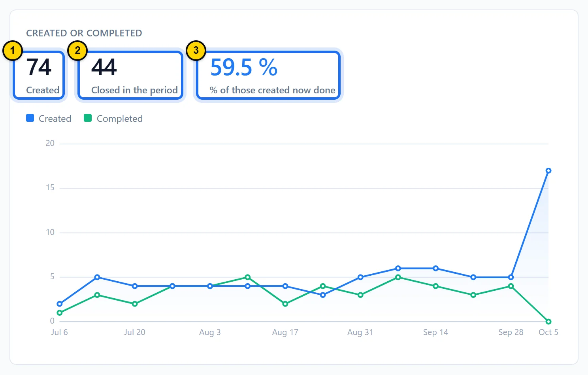Click the blue Created legend swatch
This screenshot has height=375, width=588.
coord(30,118)
